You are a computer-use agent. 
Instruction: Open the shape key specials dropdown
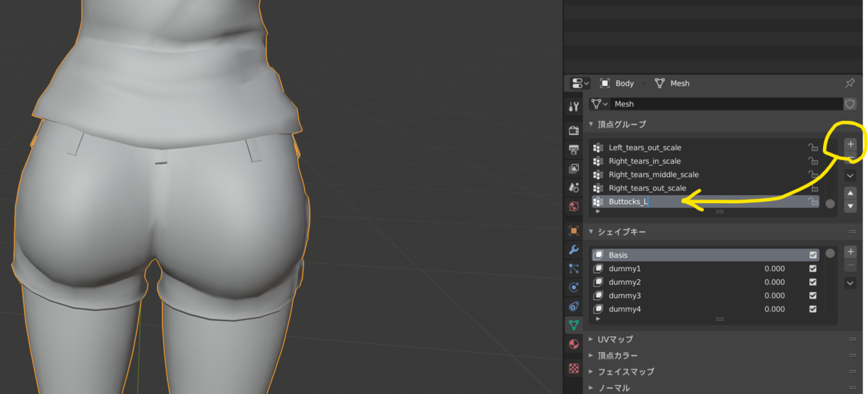851,283
